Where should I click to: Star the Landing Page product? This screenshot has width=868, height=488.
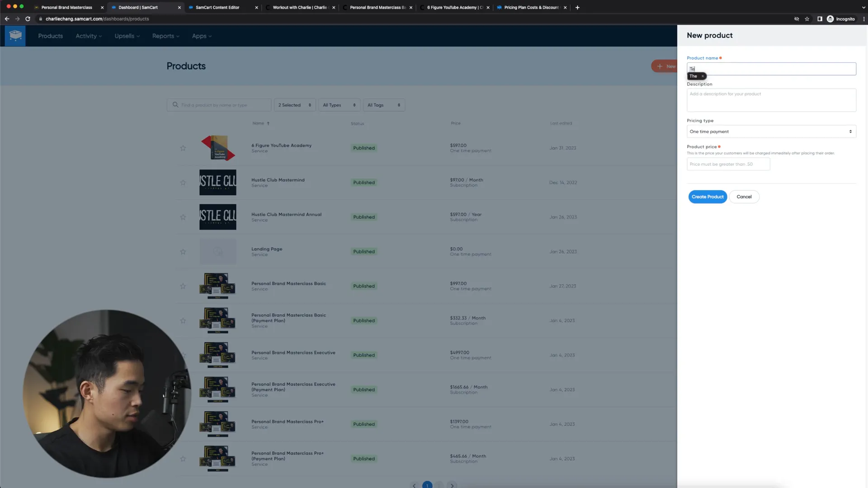183,252
